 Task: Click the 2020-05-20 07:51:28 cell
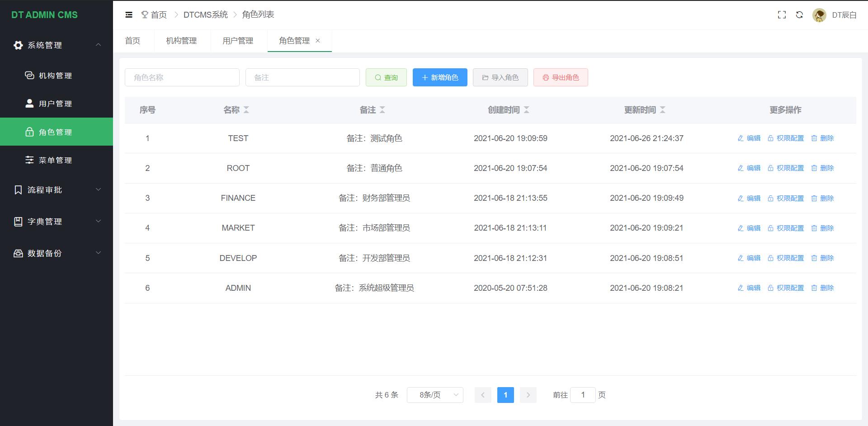pos(510,288)
